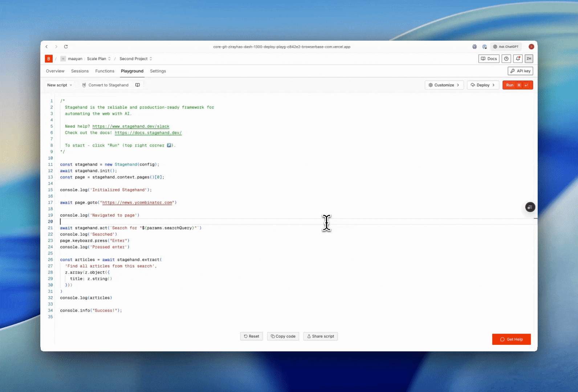
Task: Open the Browserbase orange logo home
Action: (x=49, y=58)
